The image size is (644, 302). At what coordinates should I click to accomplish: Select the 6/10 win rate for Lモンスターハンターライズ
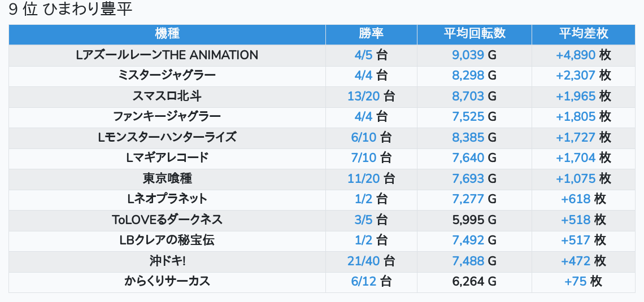(x=364, y=137)
